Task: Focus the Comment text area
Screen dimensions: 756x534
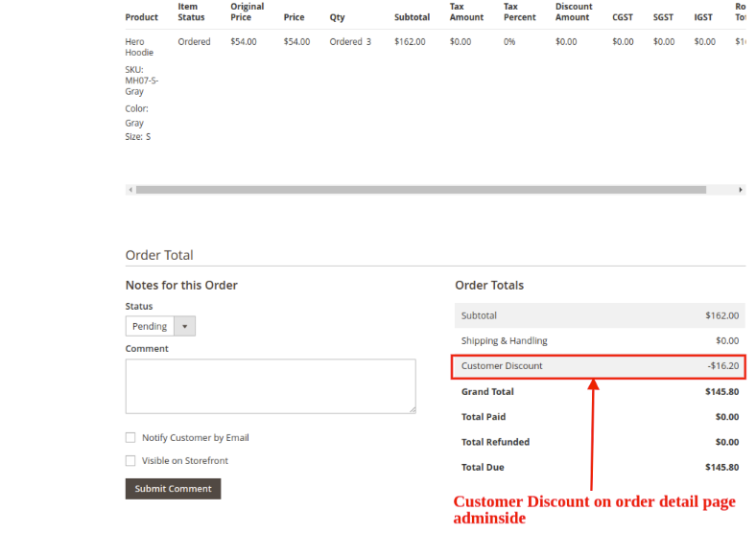Action: tap(271, 386)
